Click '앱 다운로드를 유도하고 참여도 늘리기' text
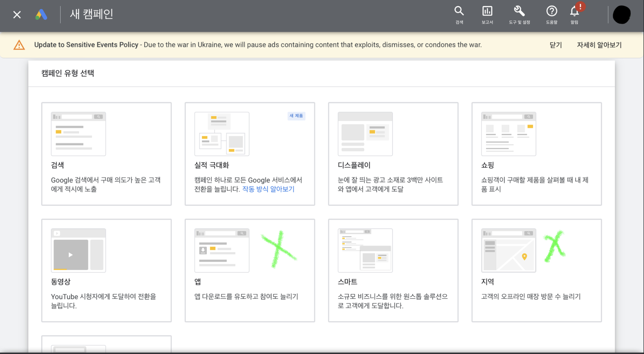Viewport: 644px width, 354px height. [246, 297]
